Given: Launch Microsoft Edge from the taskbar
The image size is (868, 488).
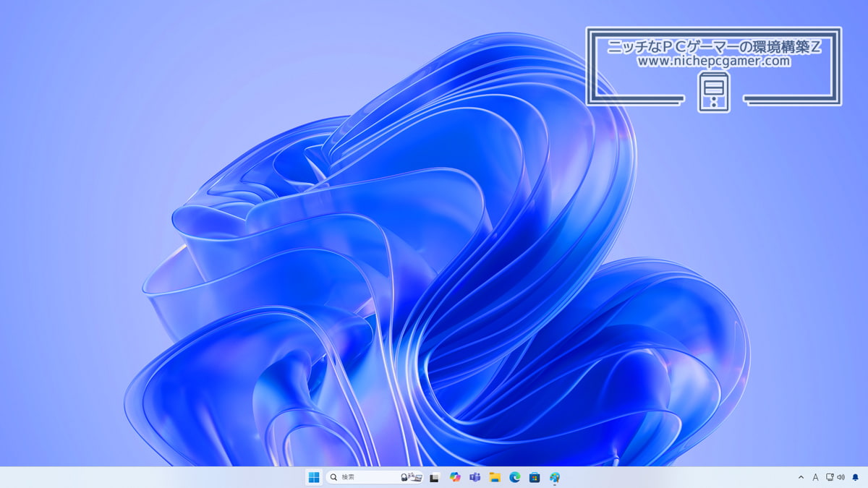Looking at the screenshot, I should (x=515, y=477).
